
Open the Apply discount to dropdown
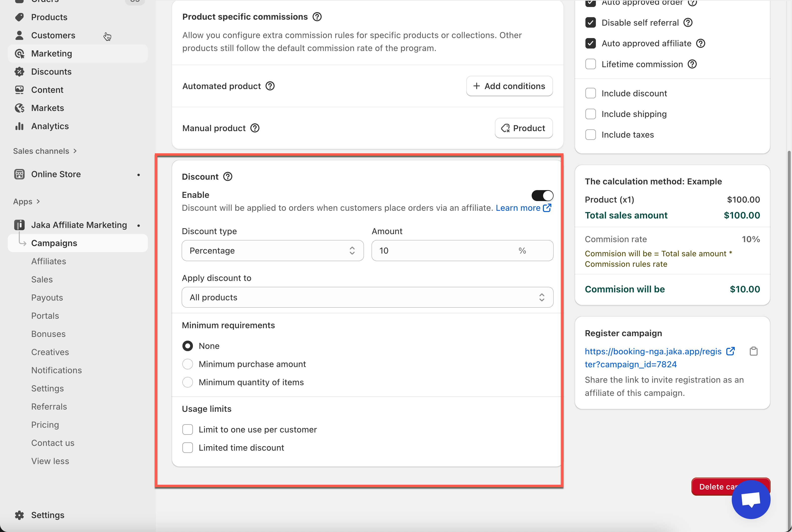367,298
